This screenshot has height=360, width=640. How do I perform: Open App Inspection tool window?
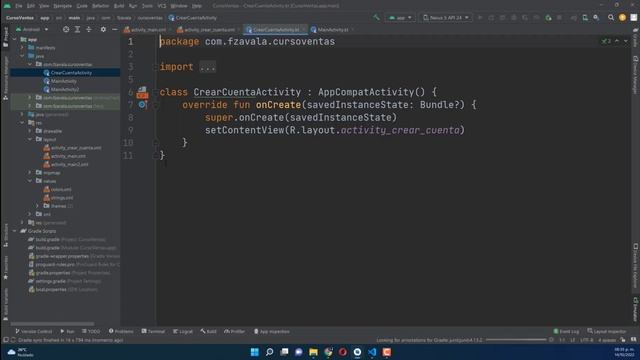(271, 331)
